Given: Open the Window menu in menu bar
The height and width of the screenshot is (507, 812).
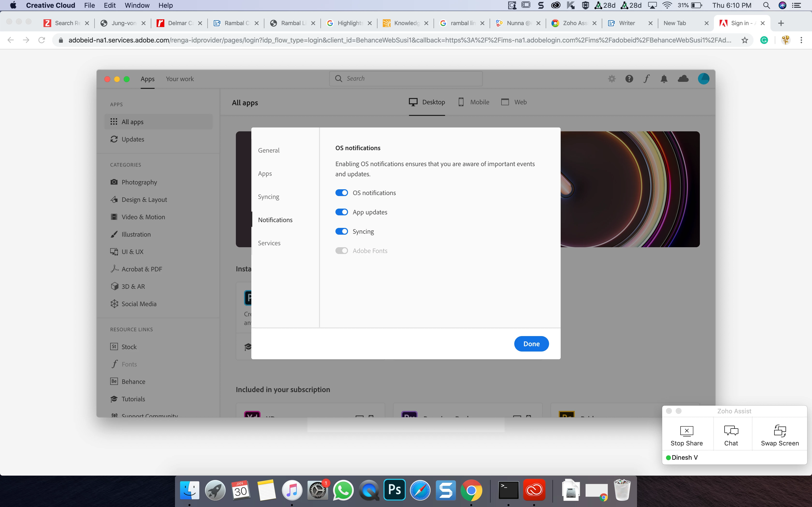Looking at the screenshot, I should point(137,5).
